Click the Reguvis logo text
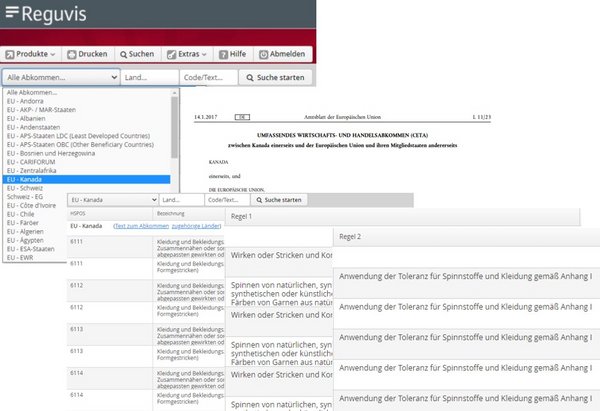 point(54,14)
